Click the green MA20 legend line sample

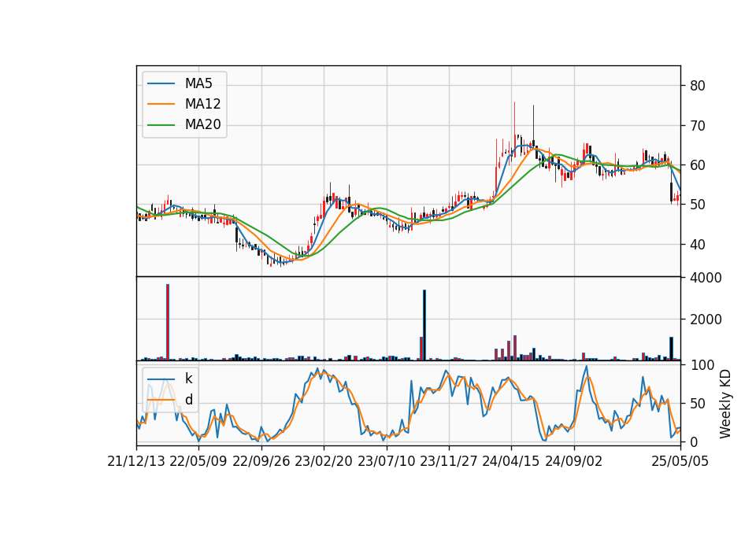[x=161, y=125]
